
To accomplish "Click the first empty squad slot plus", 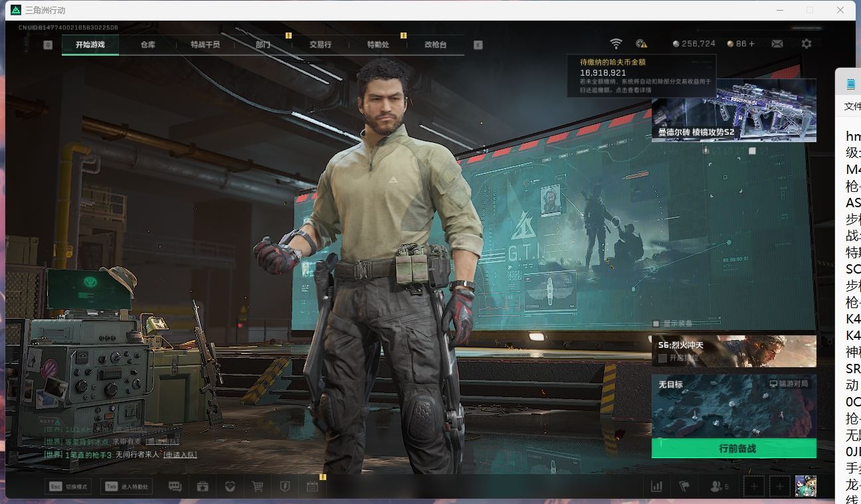I will 753,487.
